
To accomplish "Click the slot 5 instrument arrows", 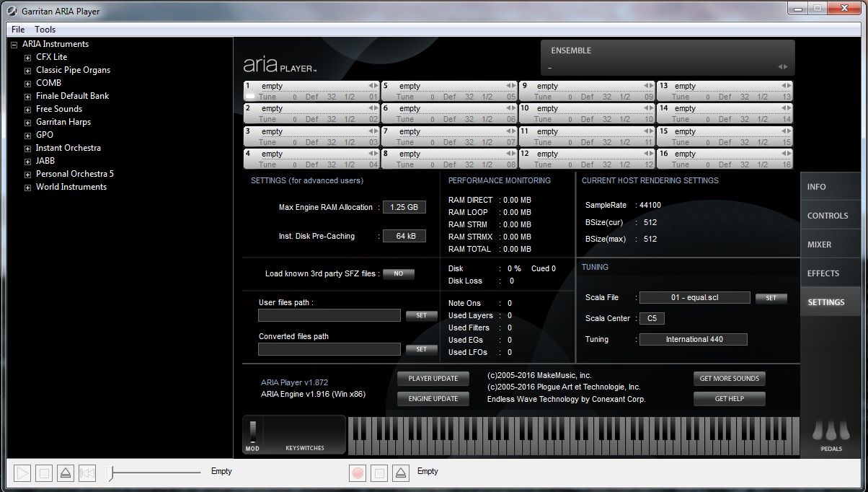I will [x=510, y=86].
